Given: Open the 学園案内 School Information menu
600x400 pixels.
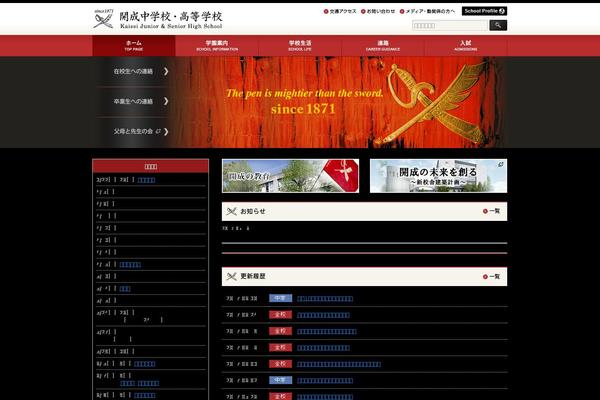Looking at the screenshot, I should tap(217, 46).
